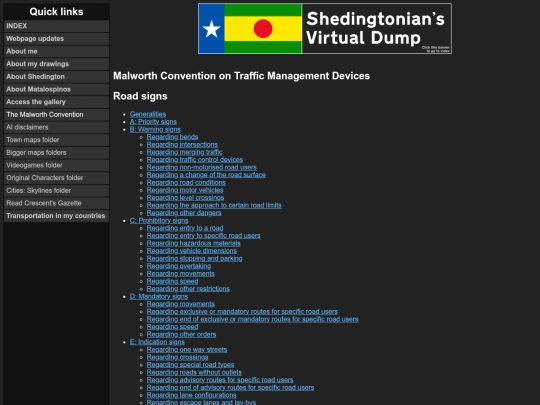The image size is (540, 405).
Task: Open Regarding speed under Mandatory signs
Action: pos(172,326)
